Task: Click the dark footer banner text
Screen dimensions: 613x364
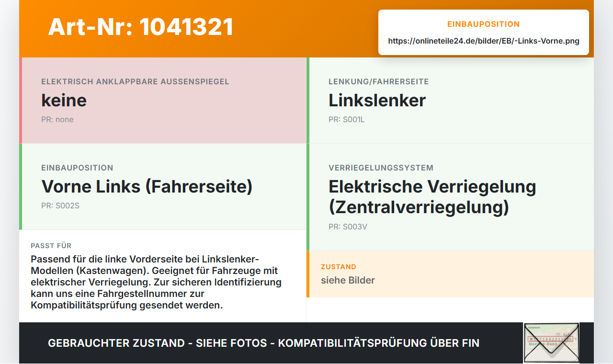Action: (263, 343)
